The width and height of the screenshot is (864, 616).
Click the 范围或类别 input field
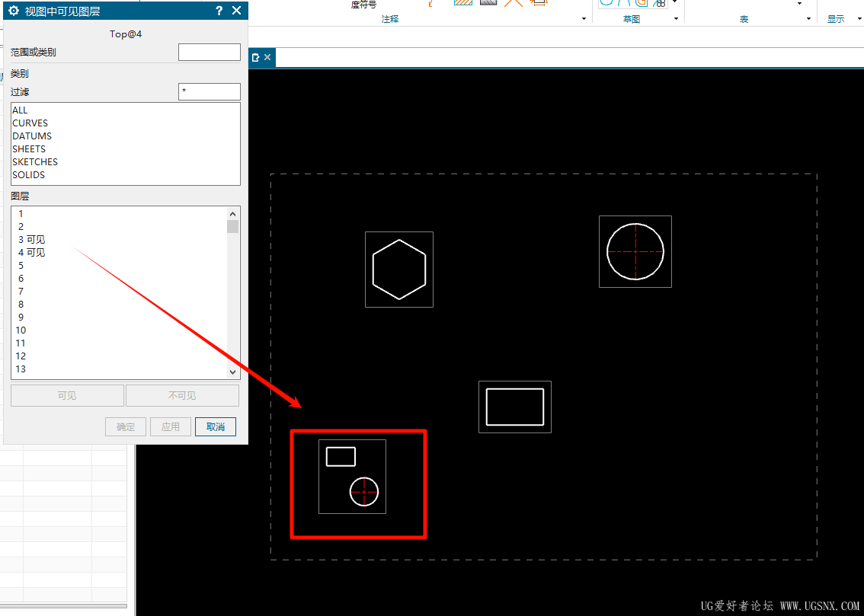(210, 53)
